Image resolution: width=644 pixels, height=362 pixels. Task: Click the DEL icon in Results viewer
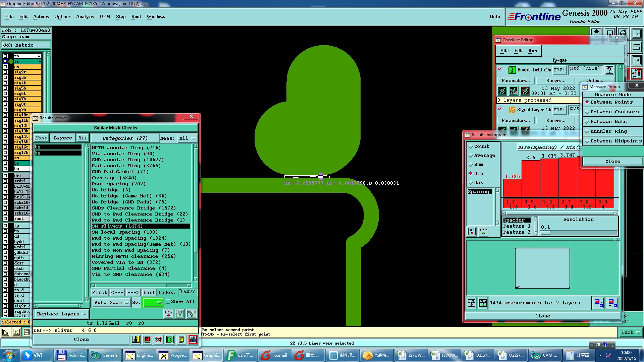(x=168, y=314)
